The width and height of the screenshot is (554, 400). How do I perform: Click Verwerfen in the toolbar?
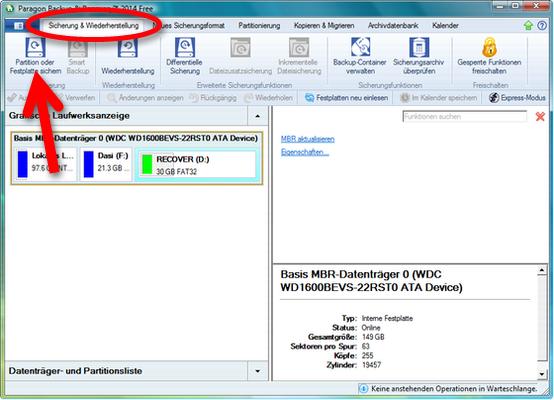[x=75, y=98]
